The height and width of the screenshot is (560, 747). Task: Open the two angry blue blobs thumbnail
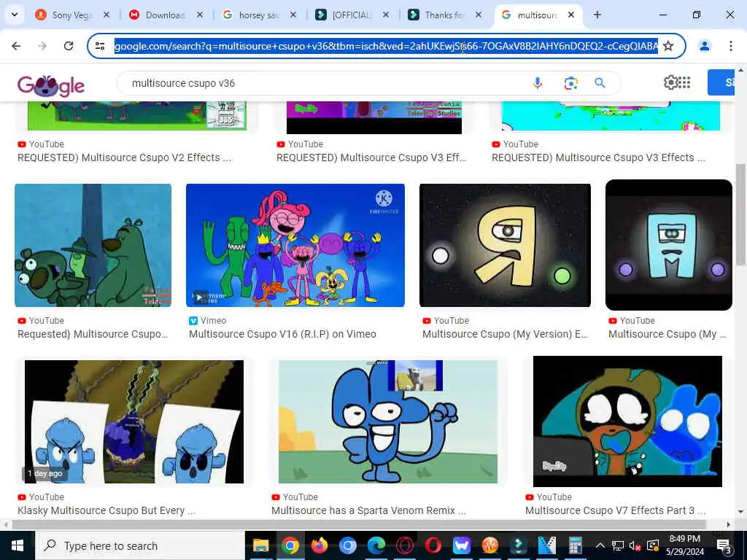(x=134, y=421)
